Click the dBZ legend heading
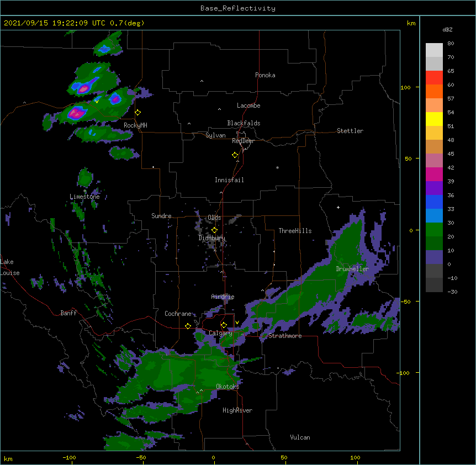This screenshot has width=476, height=465. click(447, 29)
